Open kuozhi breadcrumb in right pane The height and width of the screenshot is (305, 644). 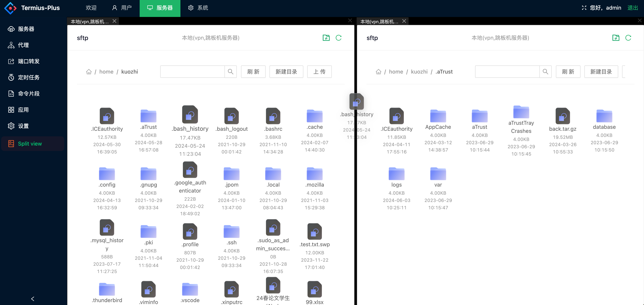pyautogui.click(x=419, y=72)
